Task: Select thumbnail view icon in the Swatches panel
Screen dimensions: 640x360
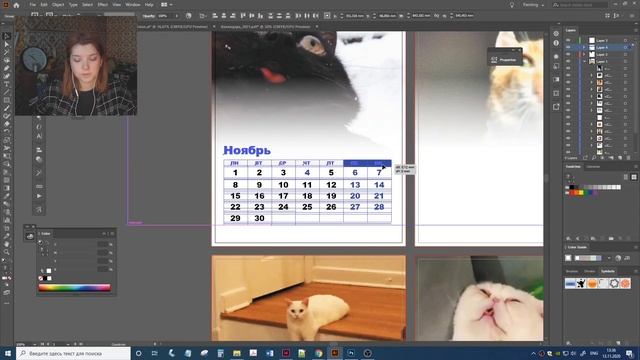Action: tap(634, 177)
